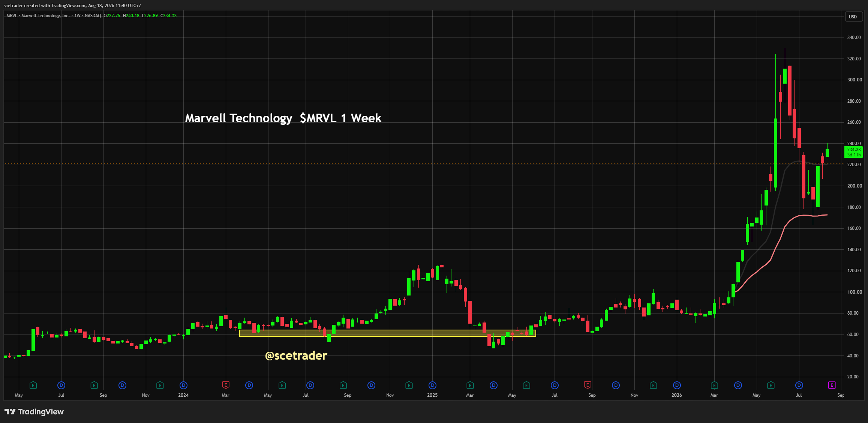Click the 260.00 price axis label
868x423 pixels.
point(854,122)
